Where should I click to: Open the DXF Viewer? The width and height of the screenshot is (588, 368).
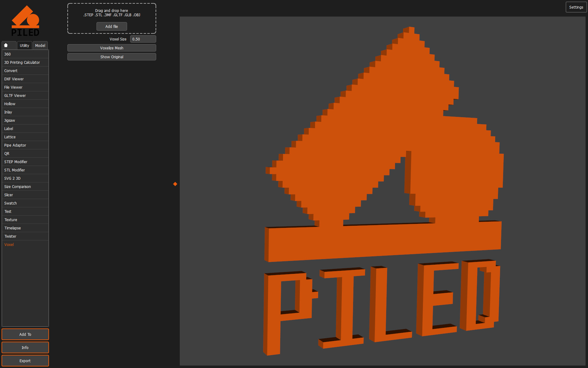[x=25, y=79]
